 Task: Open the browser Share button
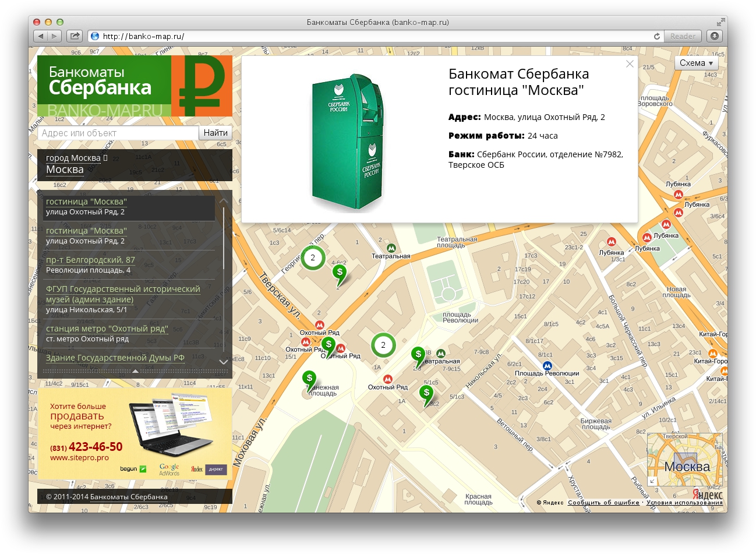pos(75,36)
